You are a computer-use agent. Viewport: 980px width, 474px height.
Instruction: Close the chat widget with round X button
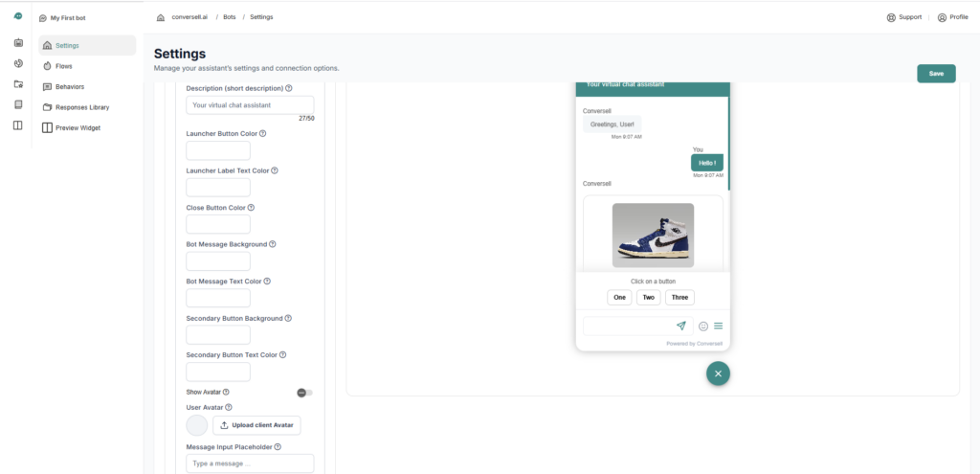point(718,373)
